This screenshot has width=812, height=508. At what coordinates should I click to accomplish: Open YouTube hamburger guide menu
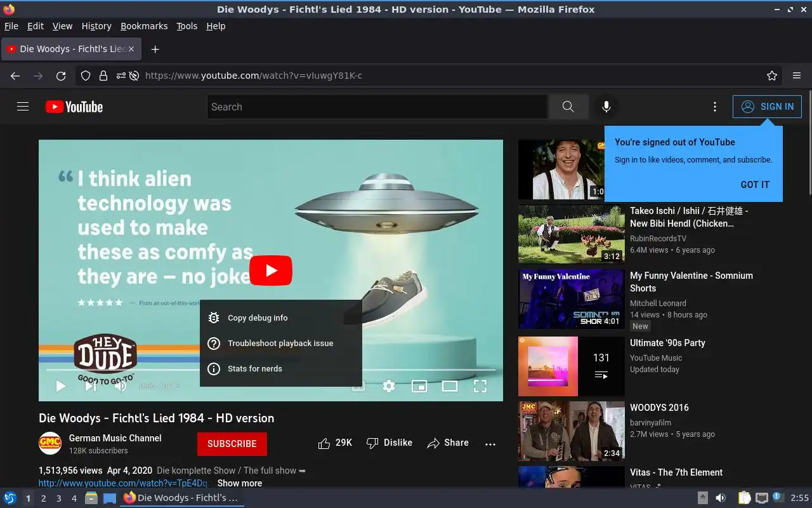click(23, 107)
